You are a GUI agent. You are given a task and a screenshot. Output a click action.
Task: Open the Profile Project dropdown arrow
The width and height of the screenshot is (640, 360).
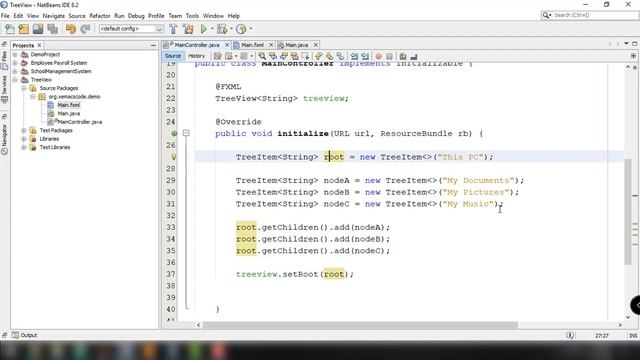point(250,29)
